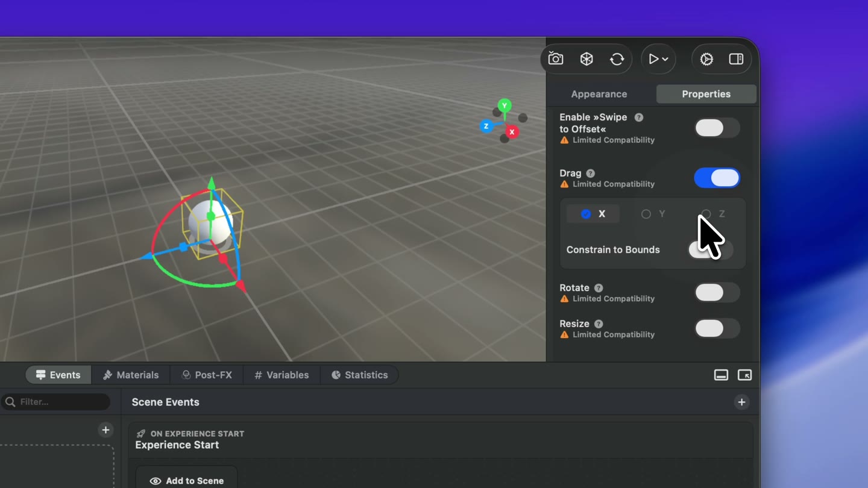The height and width of the screenshot is (488, 868).
Task: Open the settings gear icon
Action: [x=706, y=59]
